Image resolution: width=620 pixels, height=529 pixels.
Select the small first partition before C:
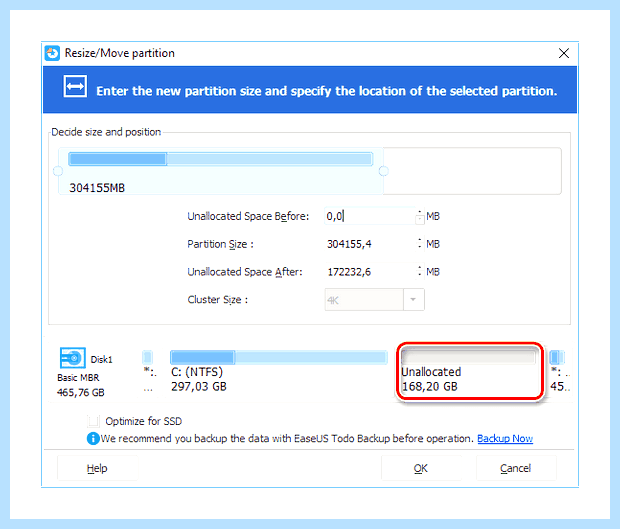tap(148, 371)
